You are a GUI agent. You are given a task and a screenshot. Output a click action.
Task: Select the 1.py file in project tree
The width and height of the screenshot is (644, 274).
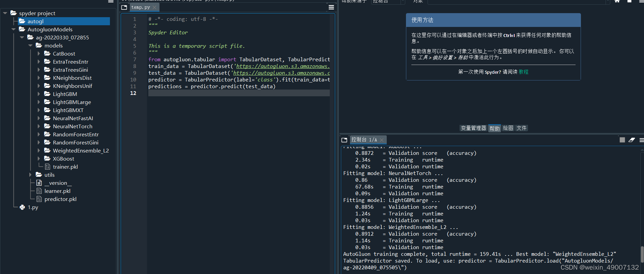point(33,207)
